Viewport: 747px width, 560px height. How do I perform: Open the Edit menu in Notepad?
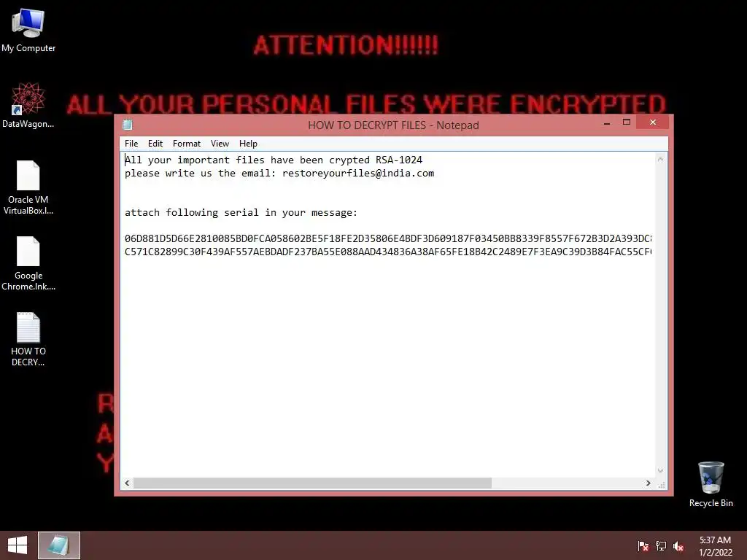click(155, 144)
